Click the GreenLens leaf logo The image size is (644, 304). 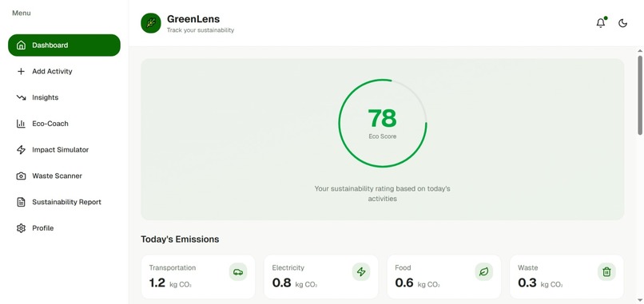point(151,23)
